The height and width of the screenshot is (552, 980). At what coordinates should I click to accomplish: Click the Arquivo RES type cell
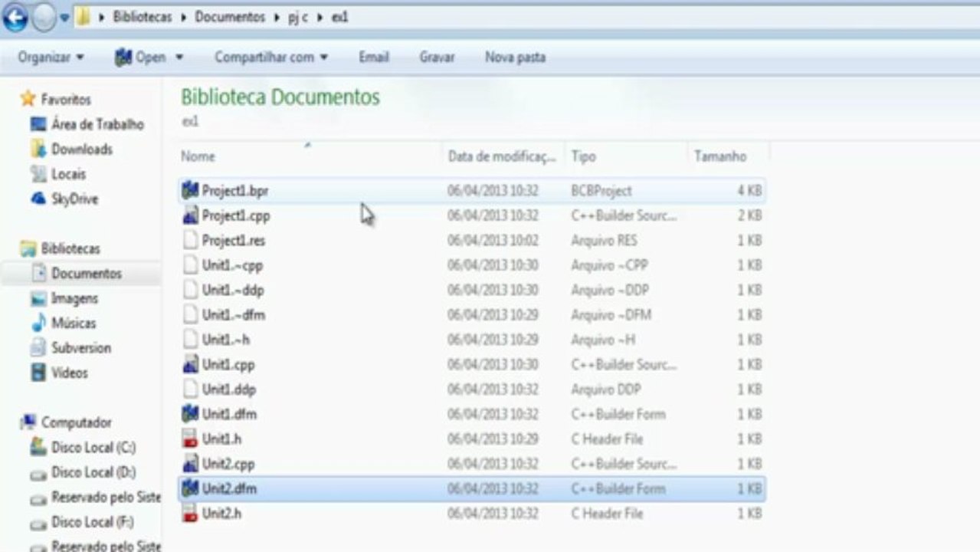603,240
